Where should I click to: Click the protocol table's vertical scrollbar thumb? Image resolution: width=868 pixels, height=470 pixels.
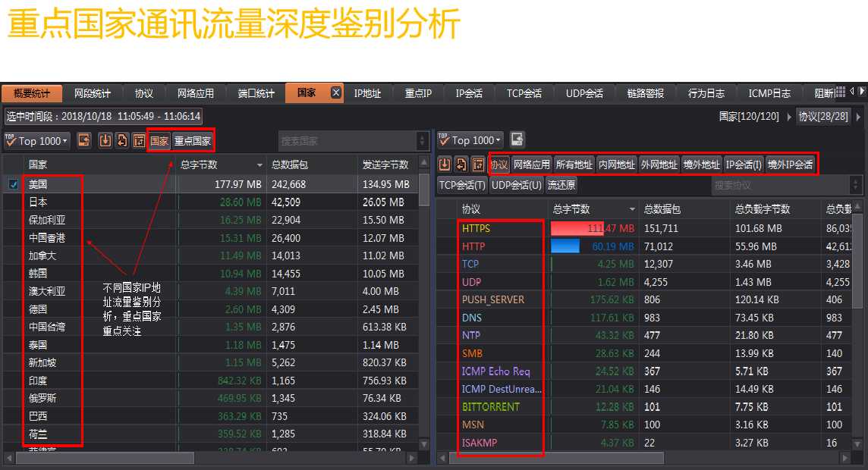(x=857, y=261)
